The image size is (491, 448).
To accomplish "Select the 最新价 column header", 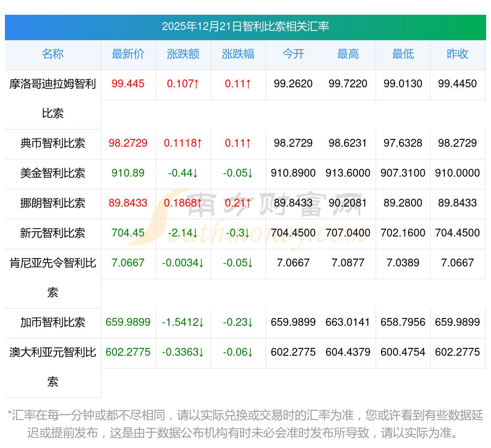I will click(x=128, y=54).
